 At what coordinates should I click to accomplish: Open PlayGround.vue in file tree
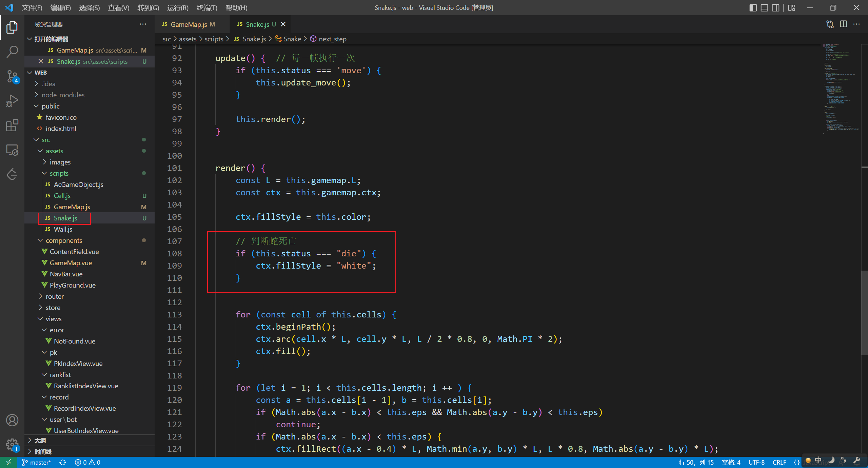[x=90, y=285]
